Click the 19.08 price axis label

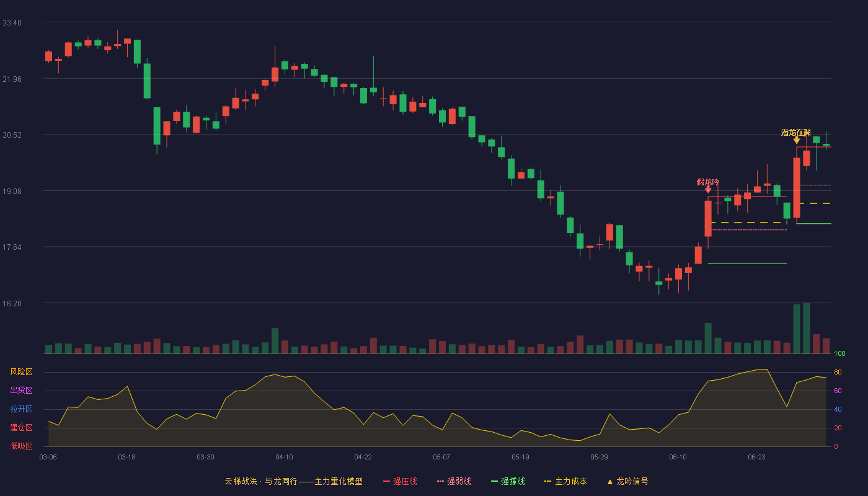(12, 192)
